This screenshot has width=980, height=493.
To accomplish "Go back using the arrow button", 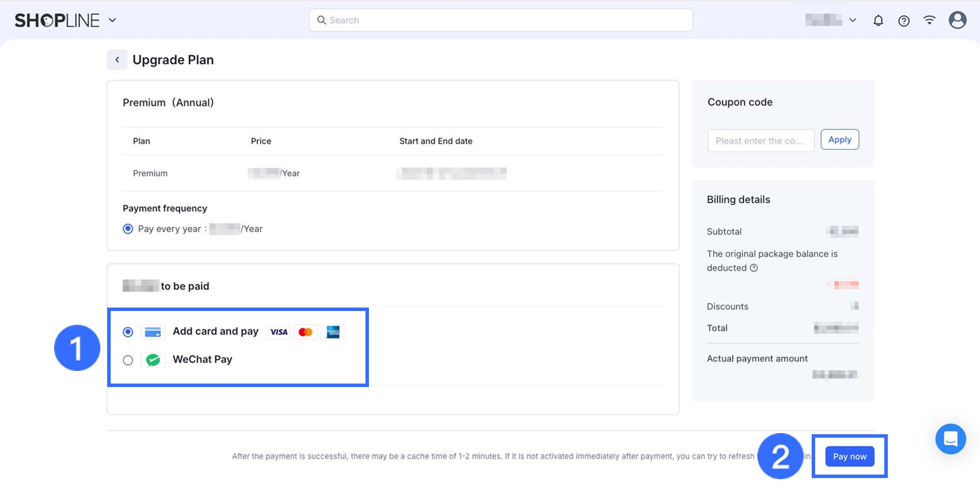I will (x=117, y=60).
